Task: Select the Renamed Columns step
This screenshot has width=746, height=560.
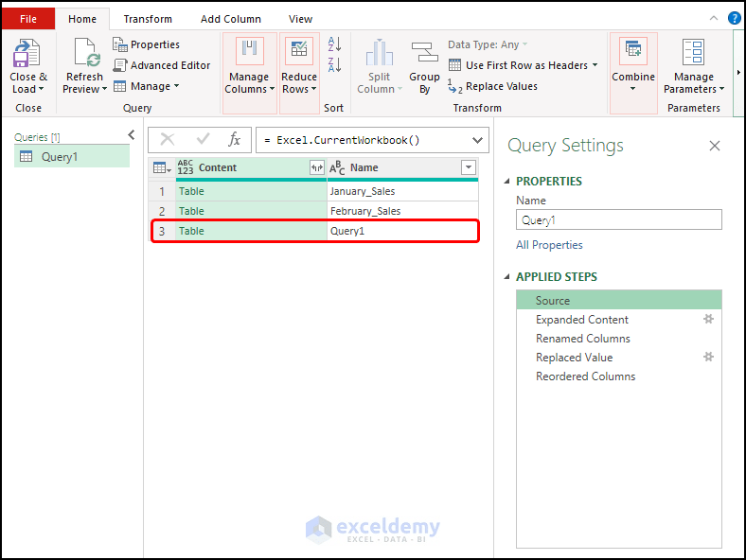Action: coord(619,339)
